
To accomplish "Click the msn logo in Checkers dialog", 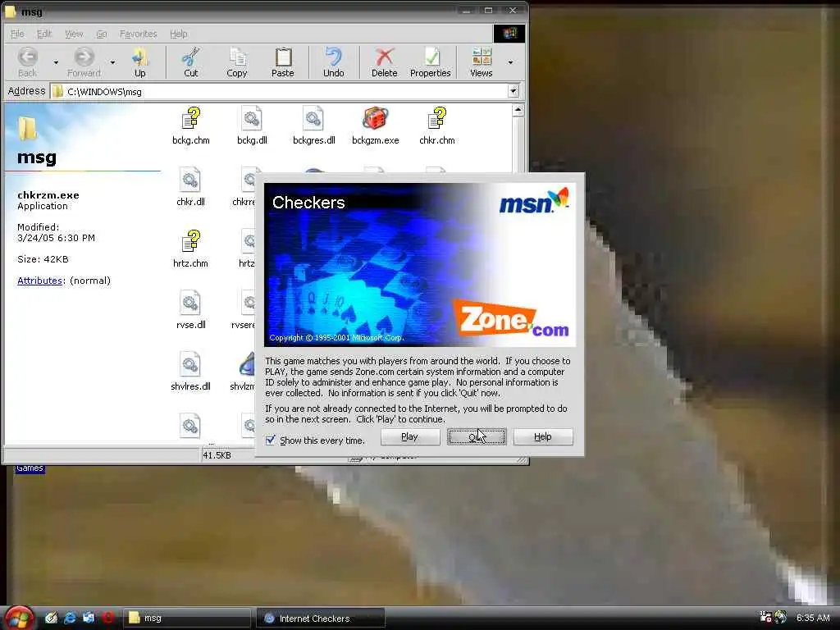I will point(534,200).
